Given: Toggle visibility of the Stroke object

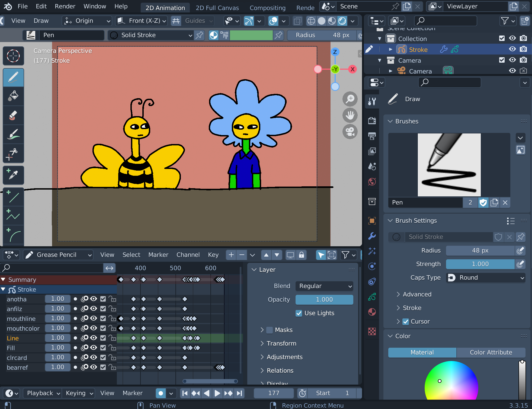Looking at the screenshot, I should (512, 49).
